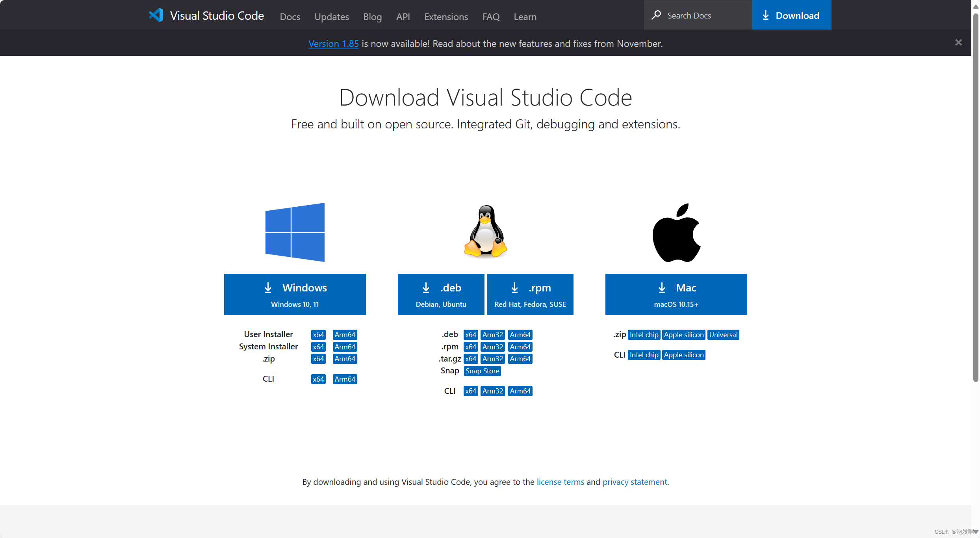
Task: Click the Visual Studio Code logo icon
Action: [156, 15]
